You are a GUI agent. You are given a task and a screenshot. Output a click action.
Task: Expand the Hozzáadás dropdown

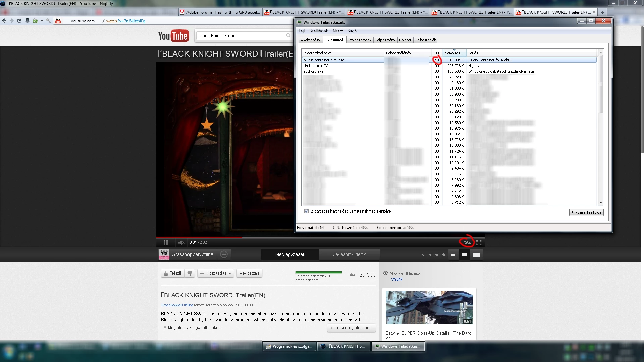click(x=216, y=273)
